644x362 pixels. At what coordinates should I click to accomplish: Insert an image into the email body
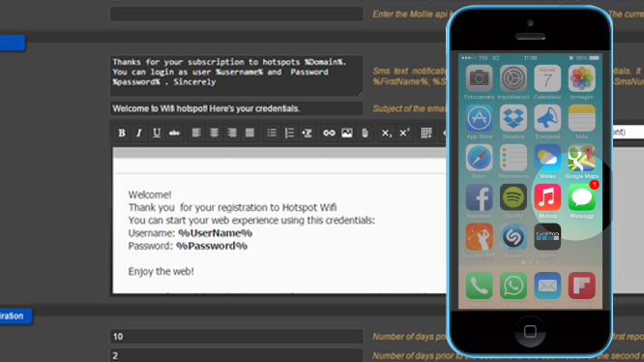click(x=346, y=133)
